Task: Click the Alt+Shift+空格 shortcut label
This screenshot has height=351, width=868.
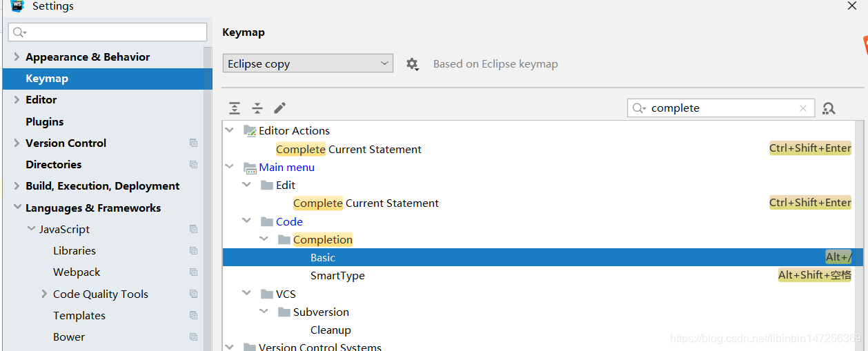Action: click(815, 275)
